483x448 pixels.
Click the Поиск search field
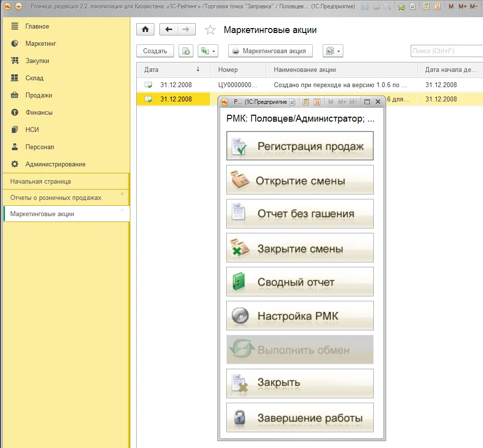(x=445, y=51)
